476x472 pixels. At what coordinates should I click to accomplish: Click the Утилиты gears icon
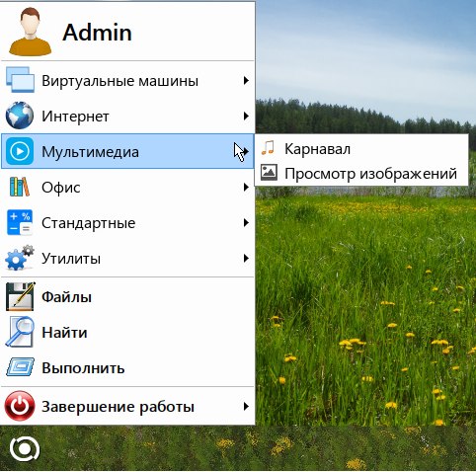pos(20,258)
